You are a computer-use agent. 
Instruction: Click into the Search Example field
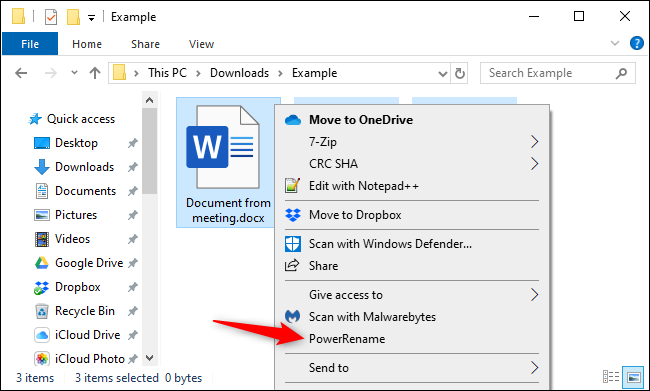[x=558, y=73]
